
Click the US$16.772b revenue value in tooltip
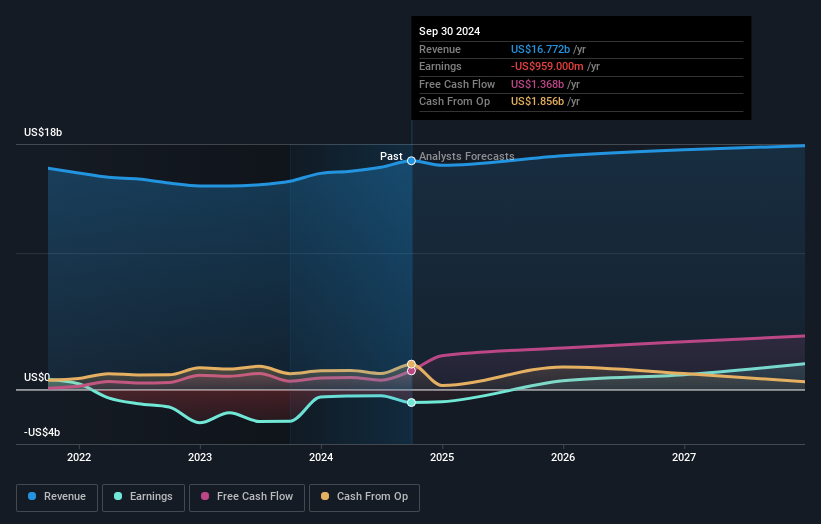[x=540, y=49]
